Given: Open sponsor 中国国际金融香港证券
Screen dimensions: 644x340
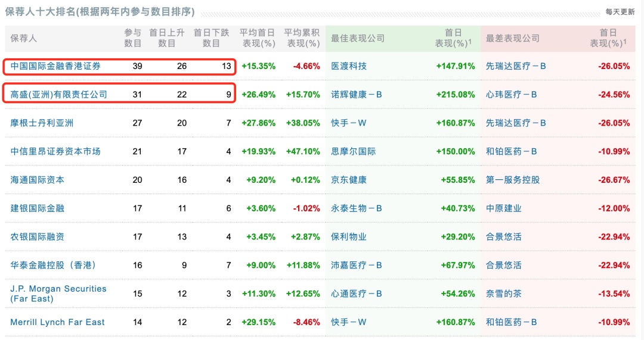Looking at the screenshot, I should [55, 66].
